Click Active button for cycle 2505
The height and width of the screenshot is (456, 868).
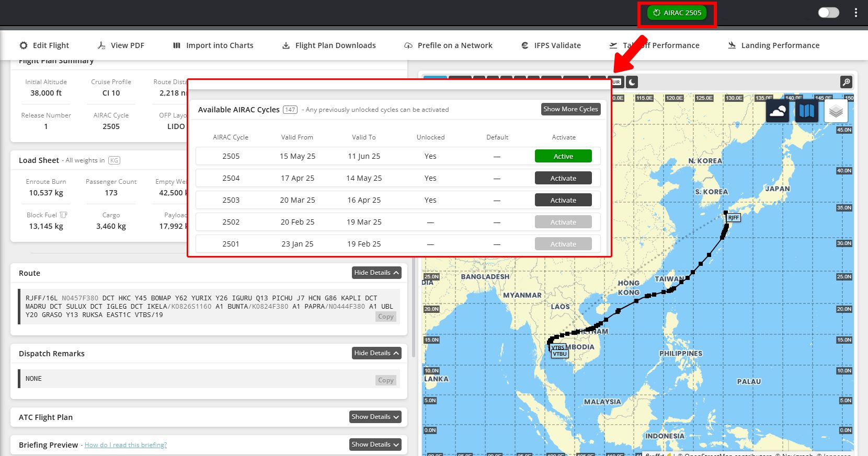pos(563,156)
